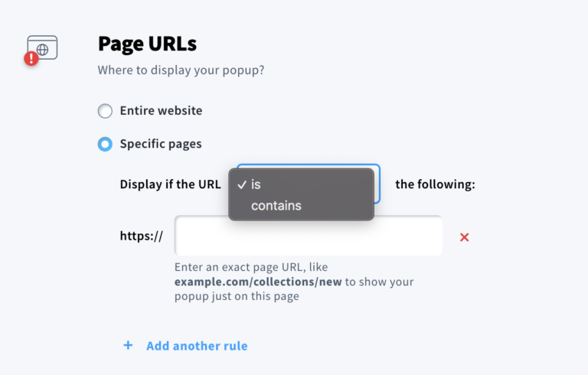
Task: Click the 'Page URLs' section heading
Action: [x=147, y=44]
